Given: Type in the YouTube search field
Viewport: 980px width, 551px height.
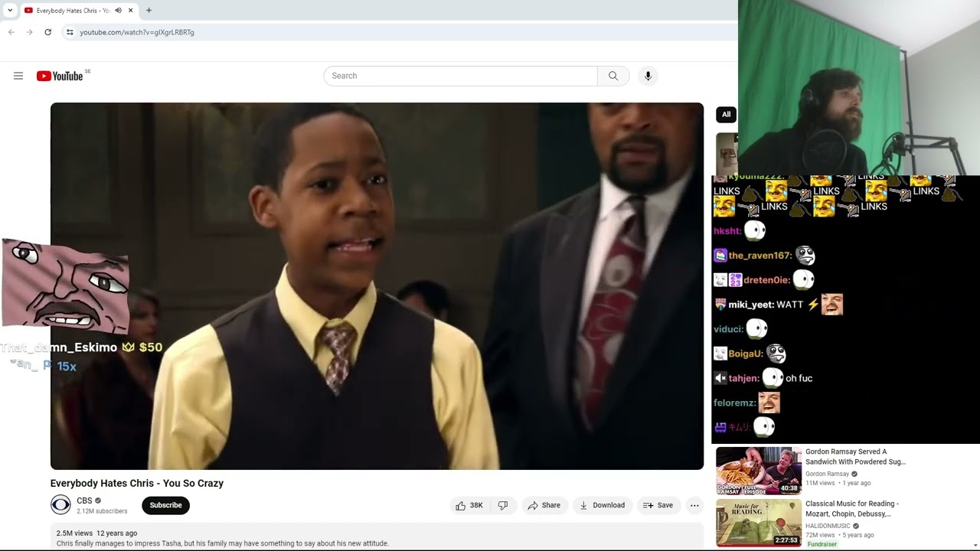Looking at the screenshot, I should [x=461, y=76].
